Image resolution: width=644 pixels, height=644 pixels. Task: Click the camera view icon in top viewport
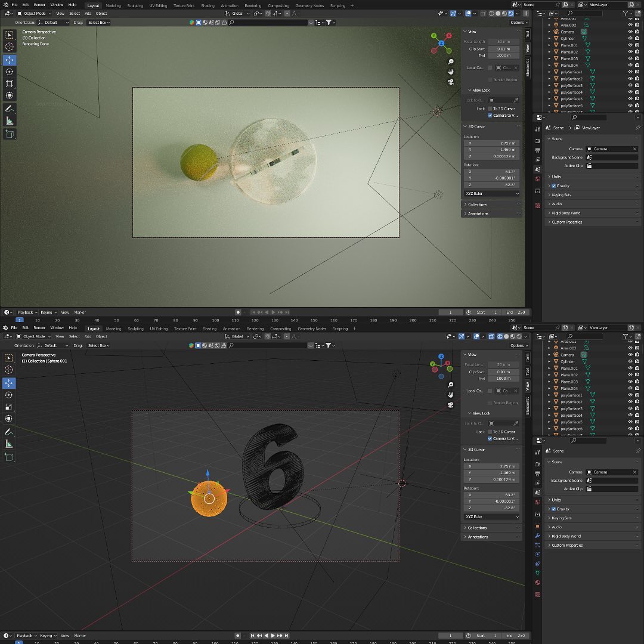(x=451, y=82)
